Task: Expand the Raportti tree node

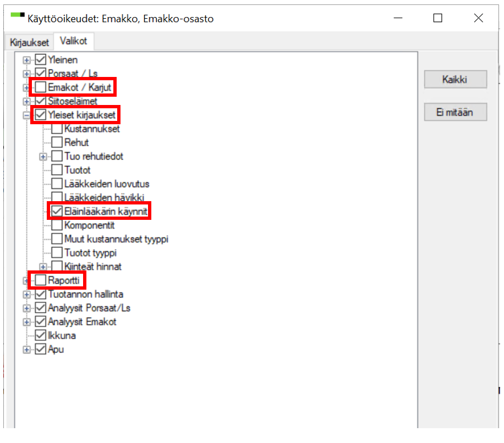Action: tap(26, 280)
